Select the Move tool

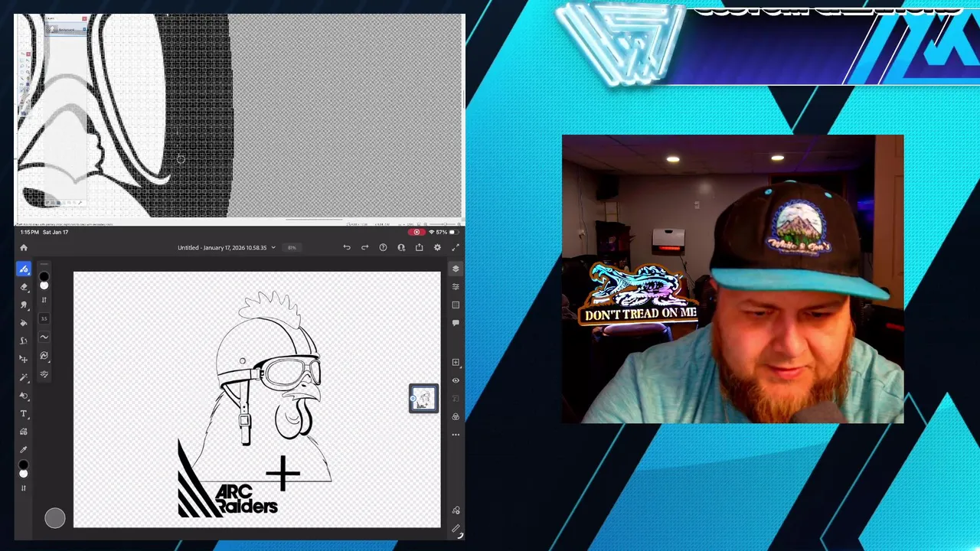24,359
